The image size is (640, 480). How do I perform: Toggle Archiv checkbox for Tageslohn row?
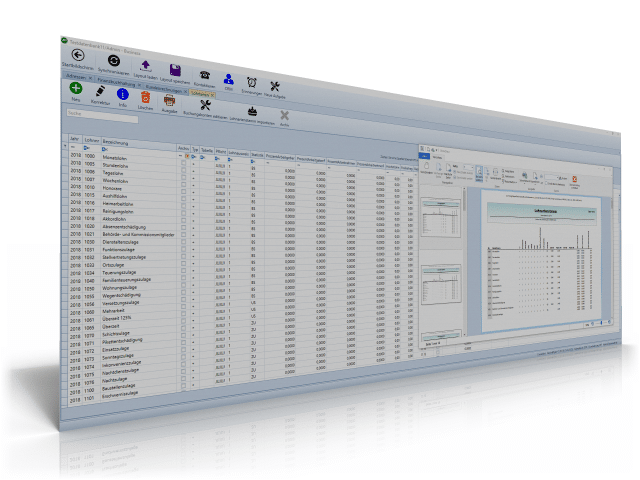point(184,178)
